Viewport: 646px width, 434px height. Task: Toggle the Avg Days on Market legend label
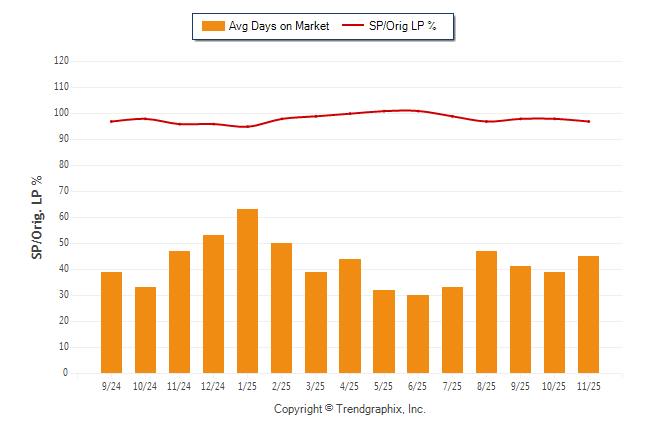coord(279,26)
